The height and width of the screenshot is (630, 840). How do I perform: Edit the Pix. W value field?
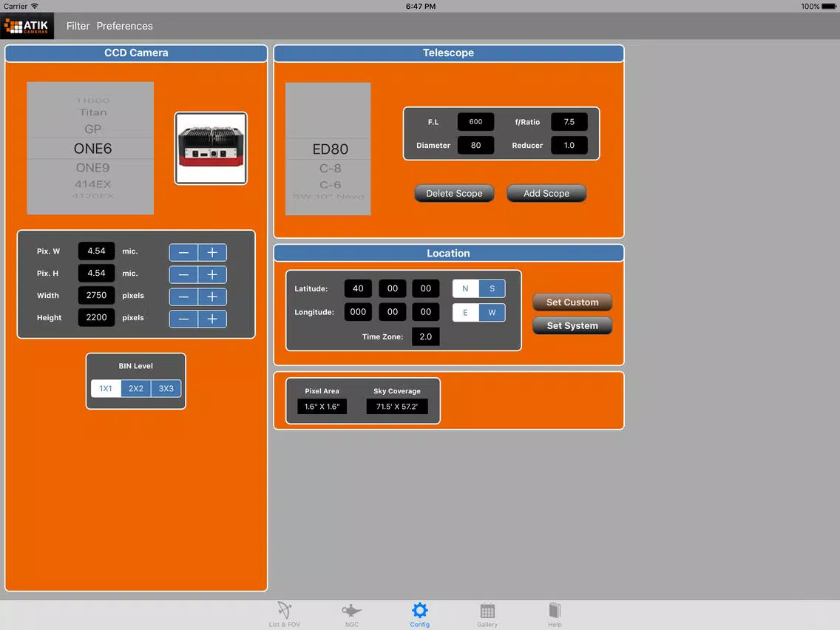pos(96,251)
